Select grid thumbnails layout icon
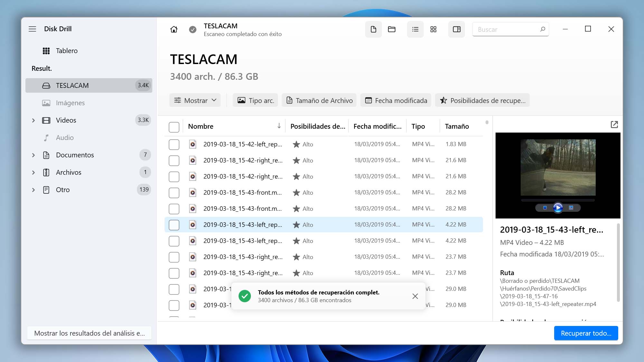This screenshot has width=644, height=362. pos(433,29)
